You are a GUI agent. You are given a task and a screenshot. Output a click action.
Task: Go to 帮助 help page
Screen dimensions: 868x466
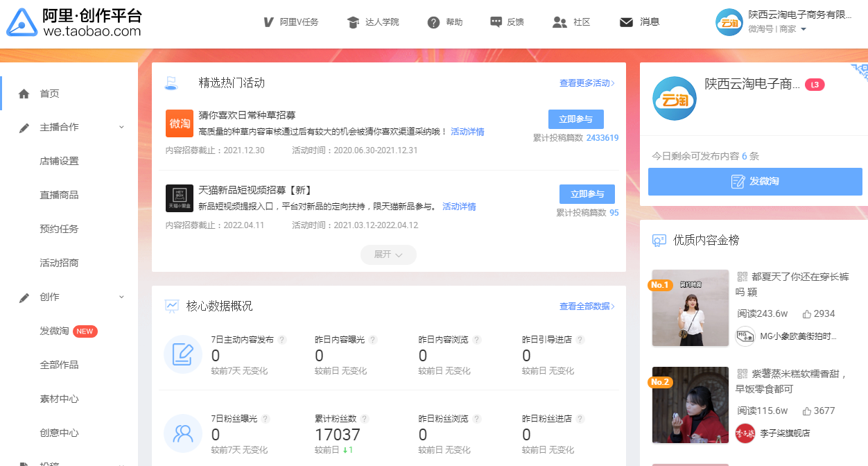tap(445, 22)
